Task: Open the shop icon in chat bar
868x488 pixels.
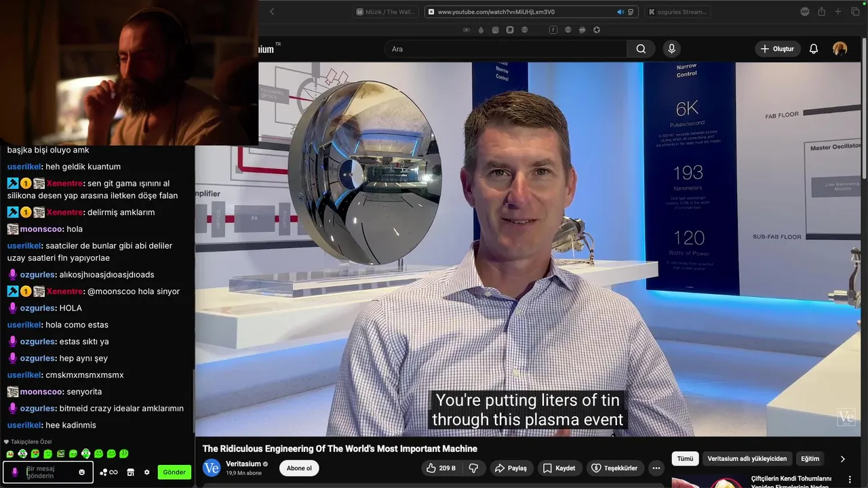Action: coord(131,472)
